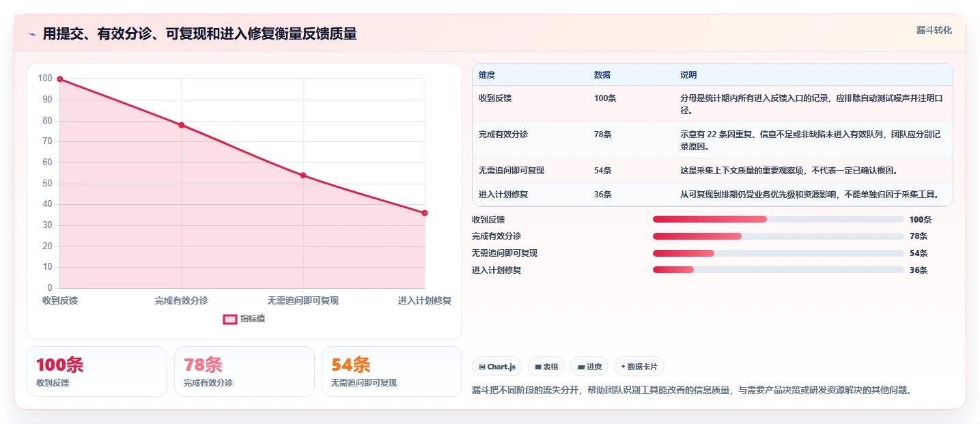
Task: Click the description starting 从可复现到排期
Action: pos(810,195)
